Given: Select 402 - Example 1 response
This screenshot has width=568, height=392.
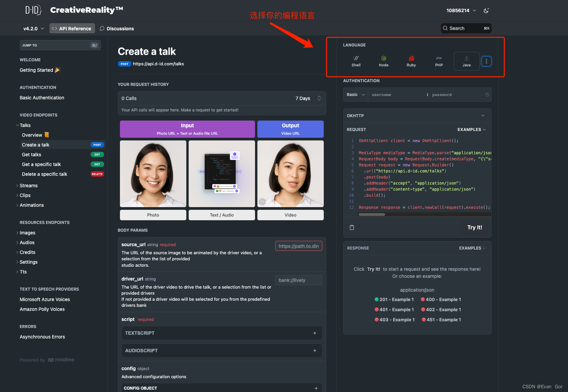Looking at the screenshot, I should tap(441, 309).
